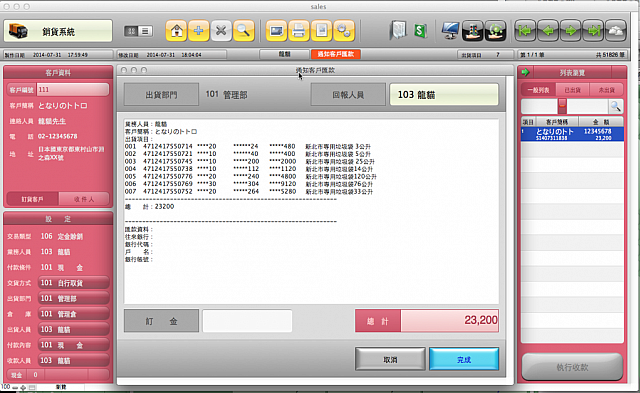Click the 取消 button
The height and width of the screenshot is (393, 640).
point(390,360)
